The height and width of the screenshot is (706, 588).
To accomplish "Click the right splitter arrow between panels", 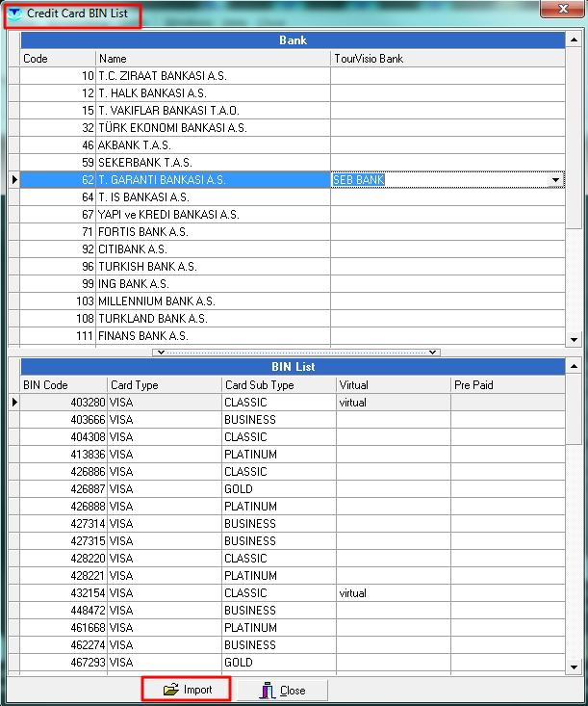I will click(435, 353).
